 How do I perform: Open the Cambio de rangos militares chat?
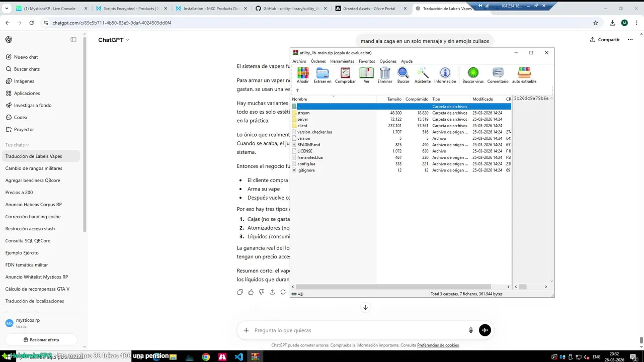coord(40,168)
